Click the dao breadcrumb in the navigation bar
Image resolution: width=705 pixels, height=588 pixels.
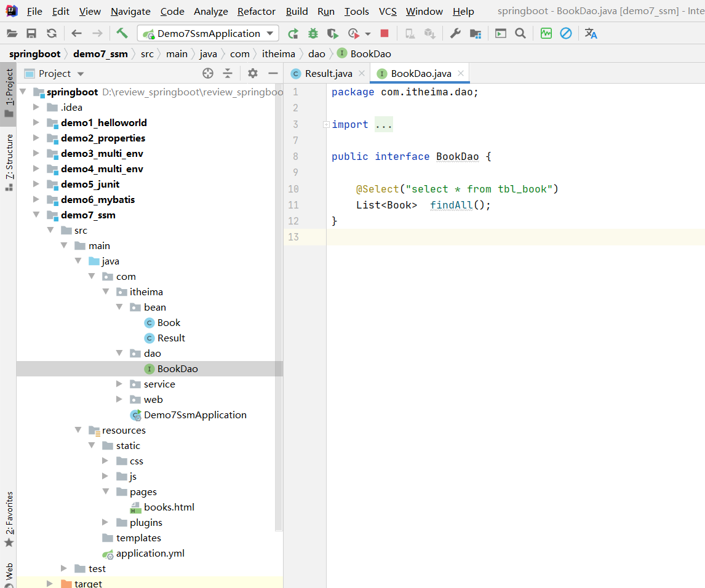click(316, 54)
